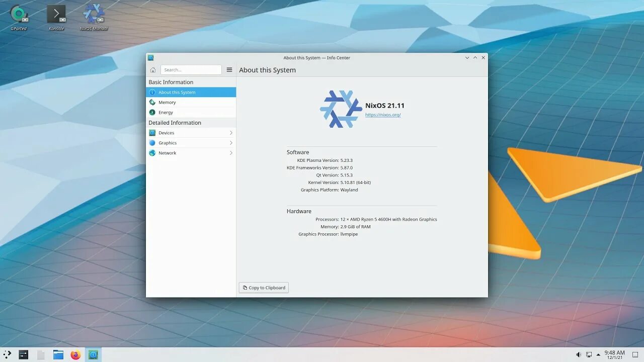644x362 pixels.
Task: Select About this System in sidebar
Action: 191,92
